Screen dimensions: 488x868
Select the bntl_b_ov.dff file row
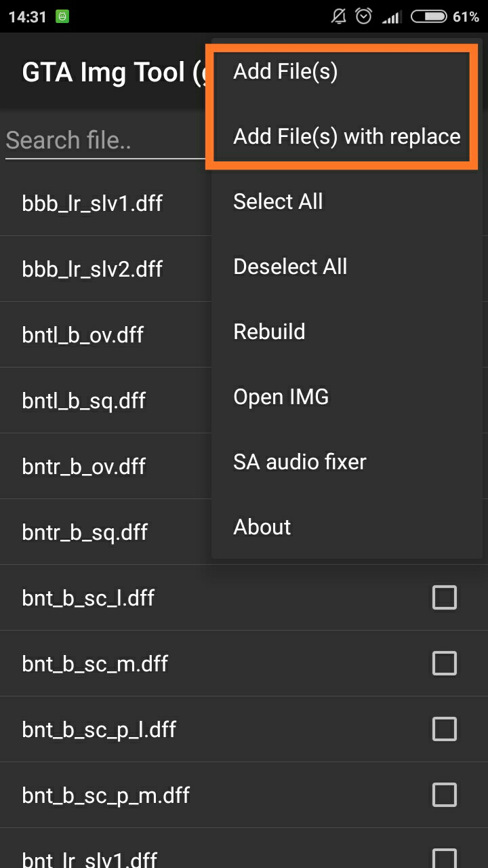(106, 334)
